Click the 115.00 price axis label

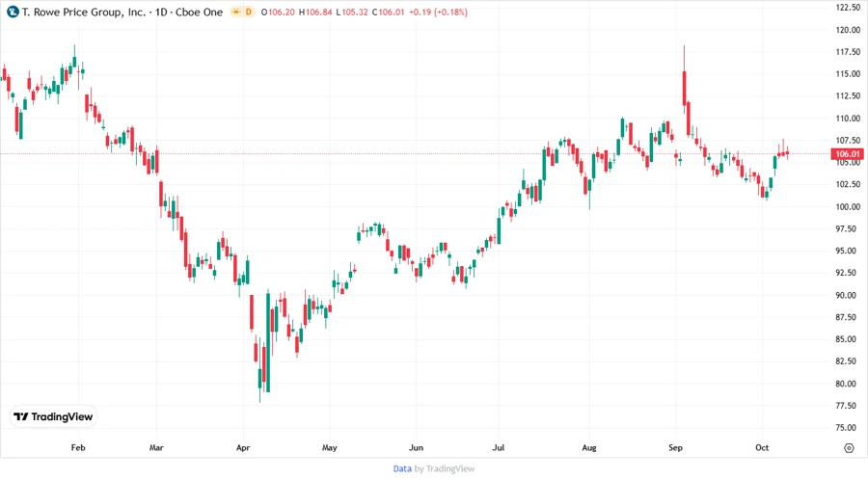click(848, 74)
